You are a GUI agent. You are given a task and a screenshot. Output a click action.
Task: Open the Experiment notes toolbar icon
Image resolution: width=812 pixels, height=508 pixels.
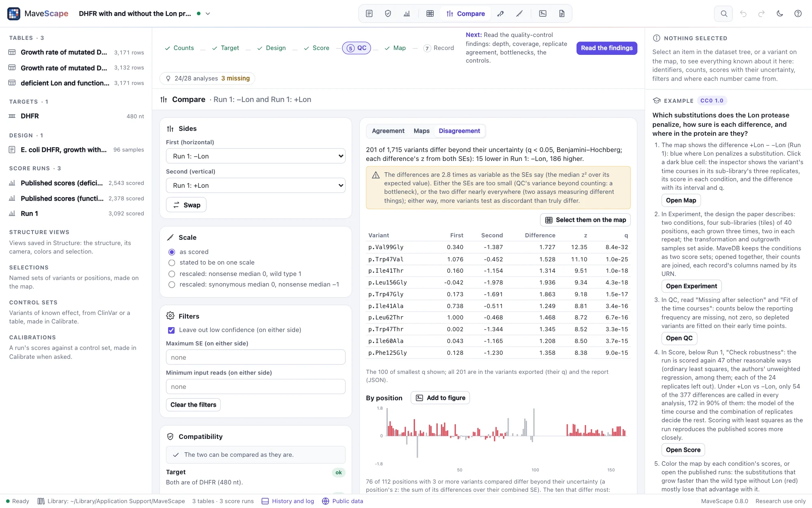(369, 13)
